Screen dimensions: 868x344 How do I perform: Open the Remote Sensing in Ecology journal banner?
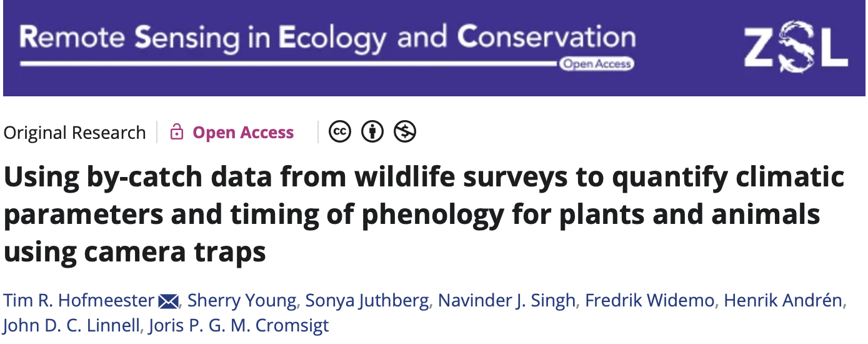(x=327, y=39)
